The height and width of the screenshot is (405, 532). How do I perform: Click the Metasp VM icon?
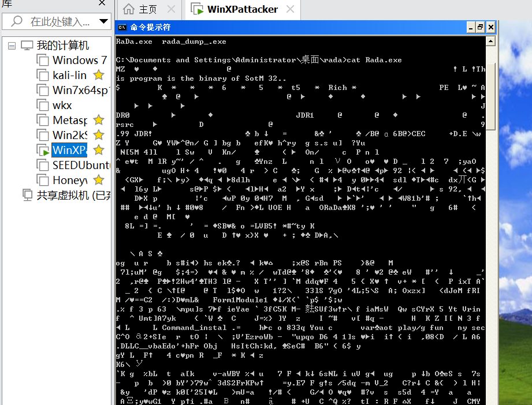(43, 121)
